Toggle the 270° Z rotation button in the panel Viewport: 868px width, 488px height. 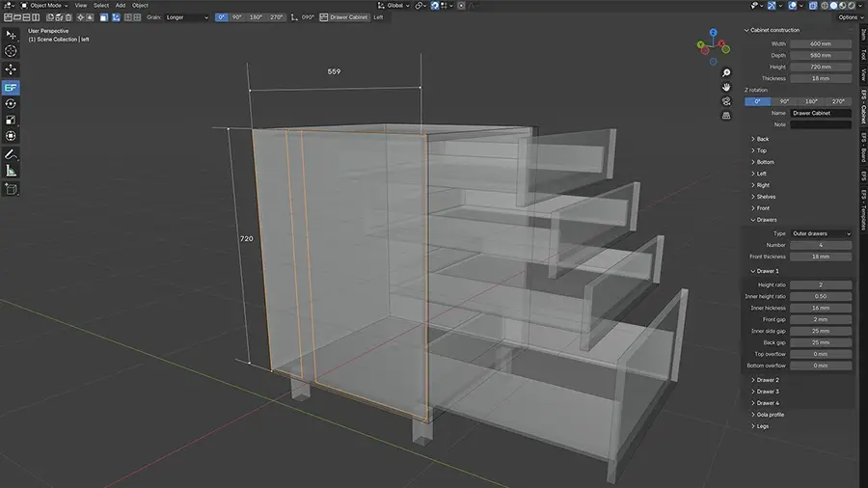click(838, 101)
